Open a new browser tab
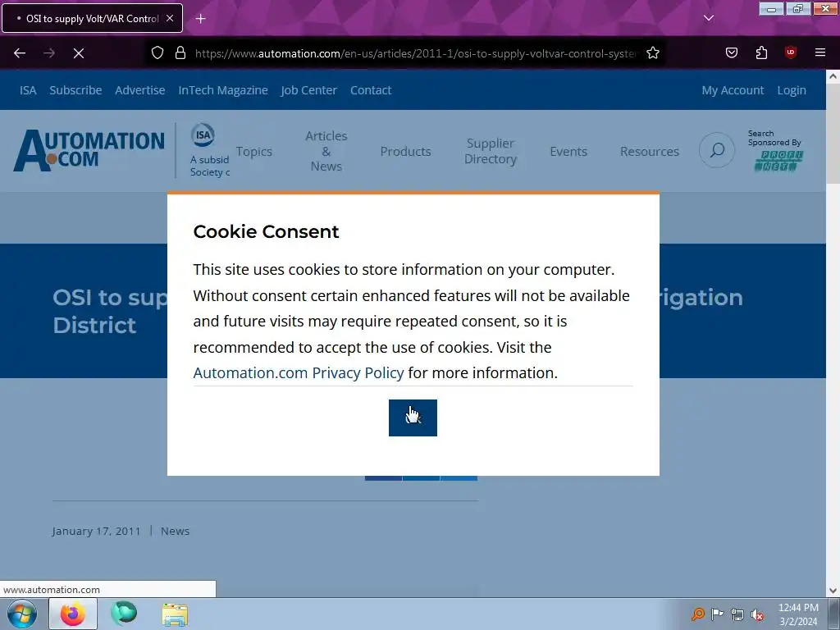Viewport: 840px width, 630px height. coord(200,19)
